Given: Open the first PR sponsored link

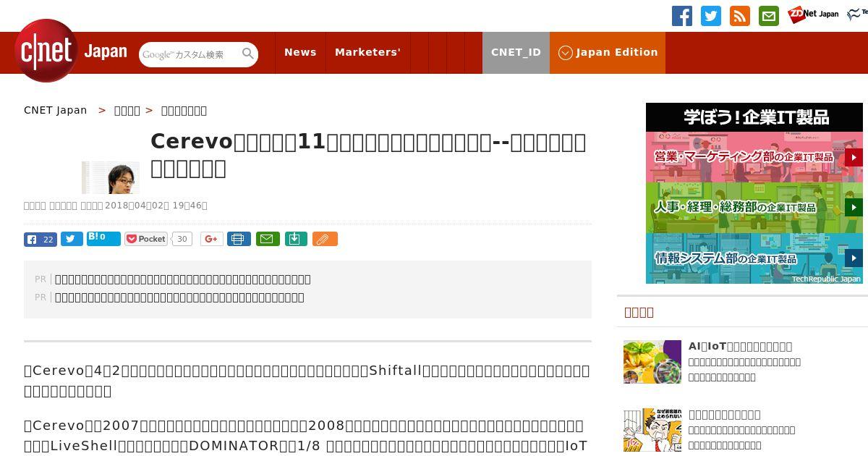Looking at the screenshot, I should click(x=183, y=279).
